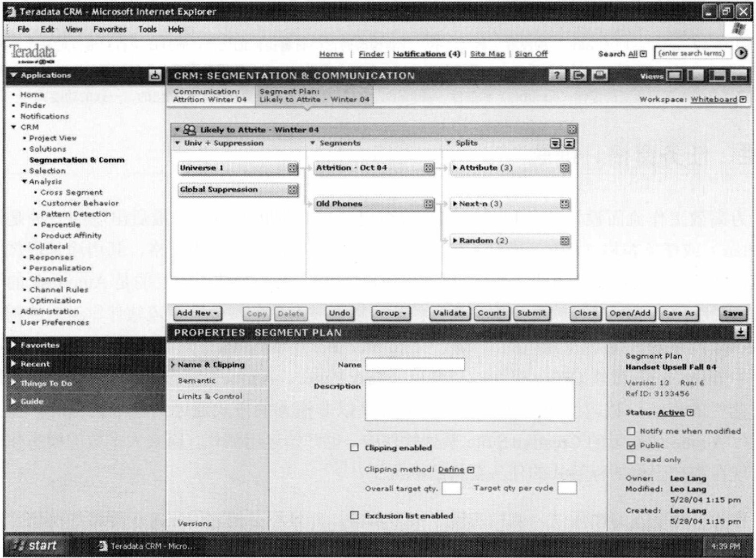Viewport: 756px width, 558px height.
Task: Click the Attrition - Oct 04 options icon
Action: 429,168
